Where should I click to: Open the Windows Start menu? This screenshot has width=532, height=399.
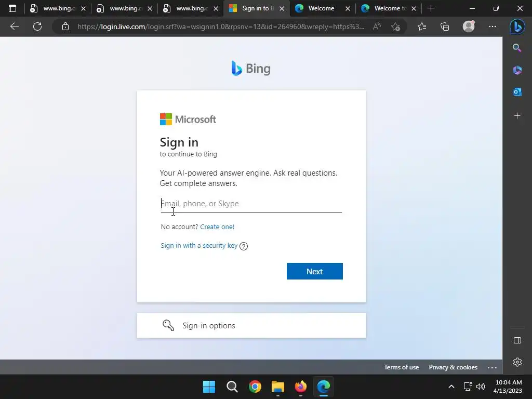(x=209, y=387)
